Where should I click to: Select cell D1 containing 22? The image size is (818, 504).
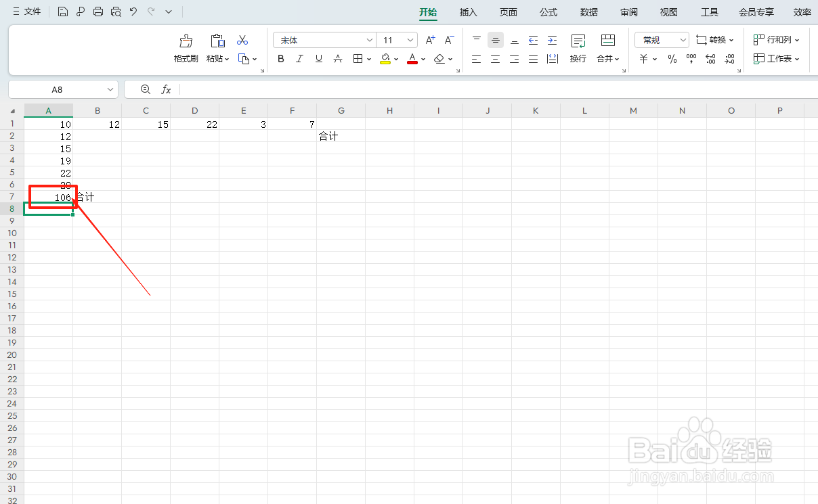click(195, 124)
